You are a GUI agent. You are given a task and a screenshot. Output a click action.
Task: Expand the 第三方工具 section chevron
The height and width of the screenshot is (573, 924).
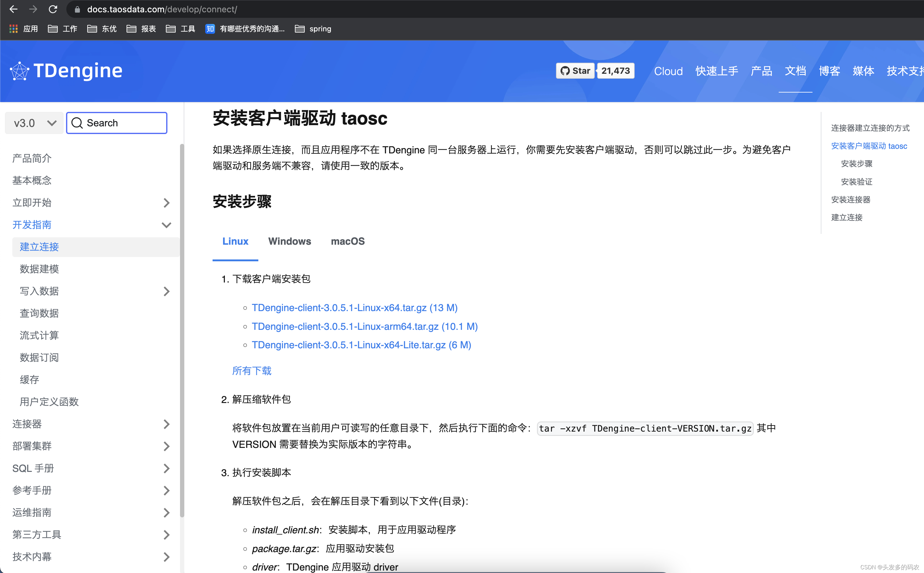[x=166, y=535]
